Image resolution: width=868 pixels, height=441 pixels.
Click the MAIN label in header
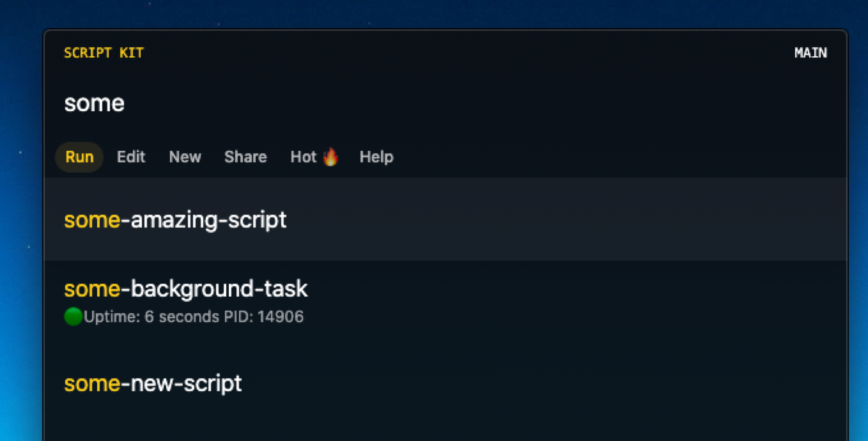pyautogui.click(x=810, y=53)
